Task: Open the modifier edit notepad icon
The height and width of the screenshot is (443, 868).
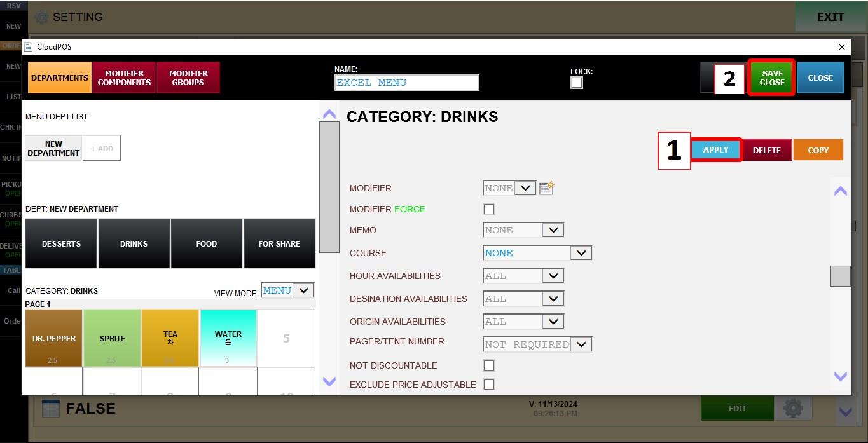Action: click(x=546, y=188)
